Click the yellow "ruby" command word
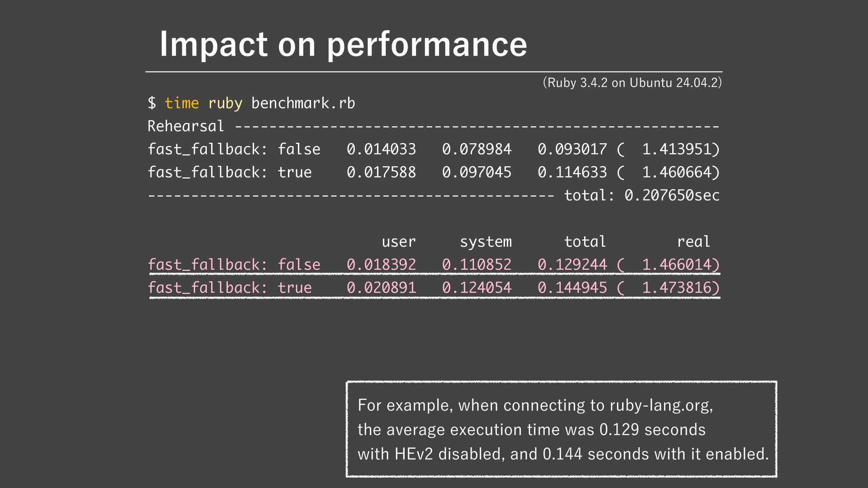This screenshot has width=868, height=488. [225, 103]
